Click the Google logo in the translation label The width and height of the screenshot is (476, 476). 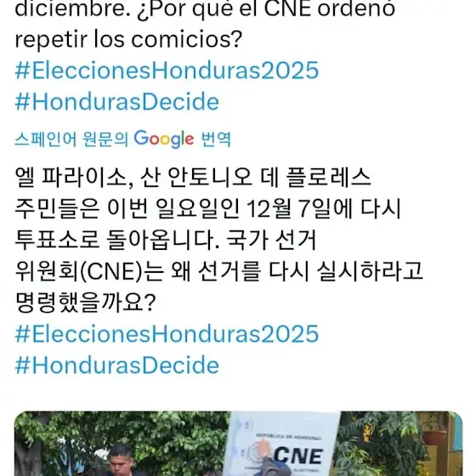[164, 139]
